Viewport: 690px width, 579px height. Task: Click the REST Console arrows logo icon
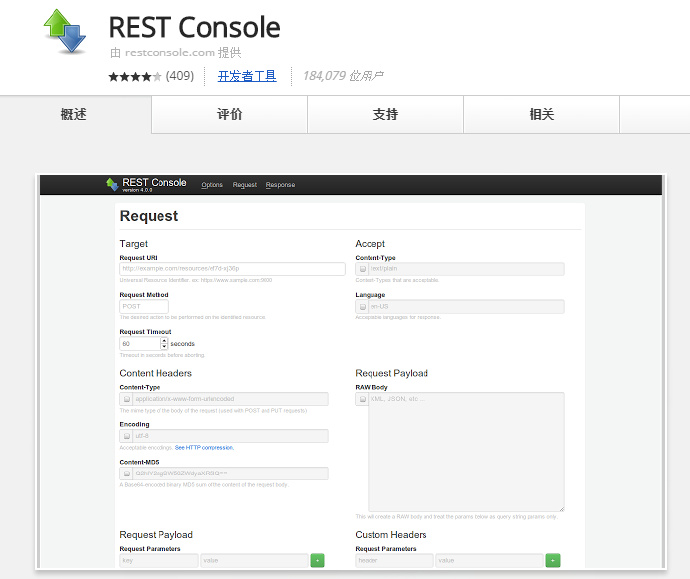click(x=65, y=32)
